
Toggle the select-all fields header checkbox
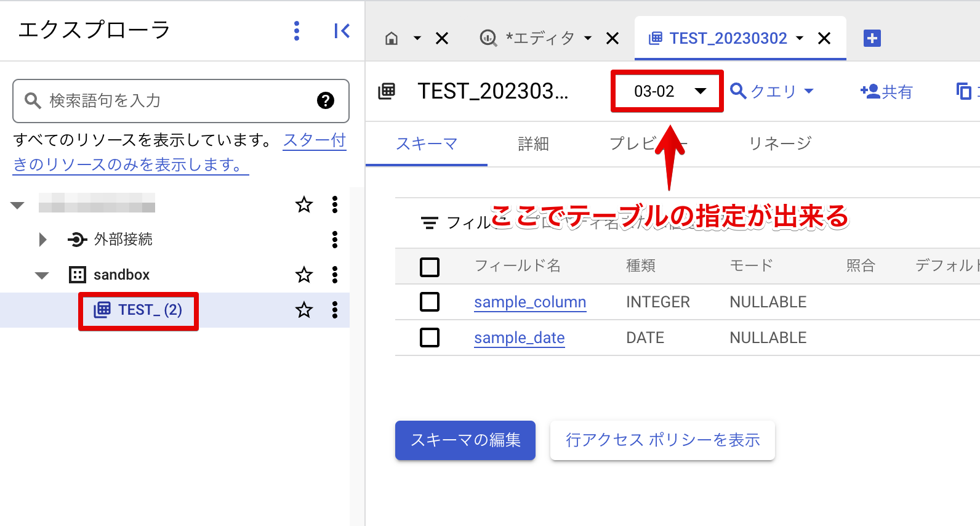[x=429, y=267]
